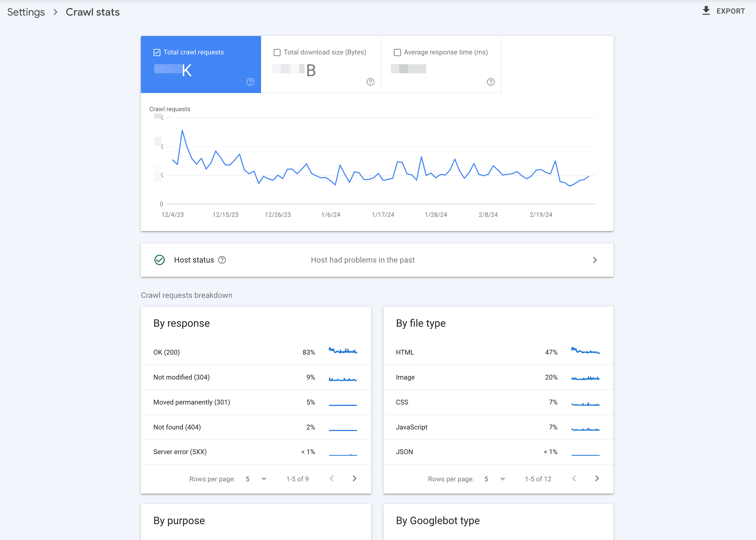
Task: Click the green Host status checkmark icon
Action: coord(159,260)
